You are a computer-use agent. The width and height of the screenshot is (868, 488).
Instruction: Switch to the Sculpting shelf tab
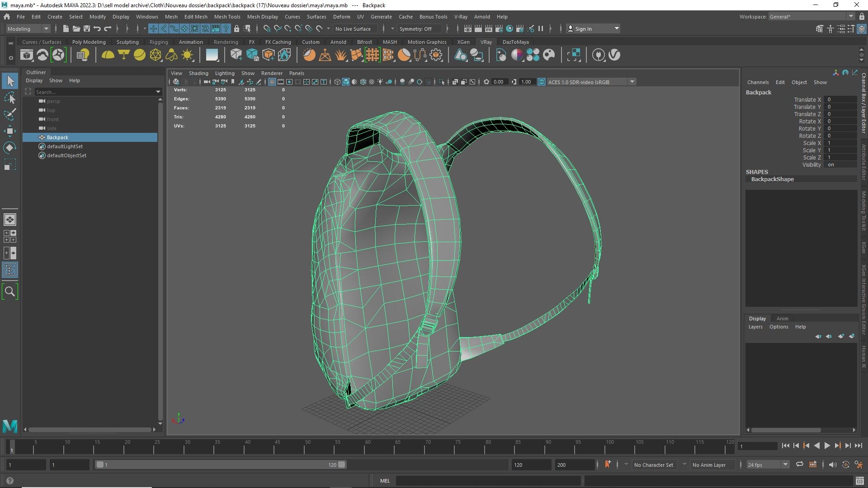127,42
